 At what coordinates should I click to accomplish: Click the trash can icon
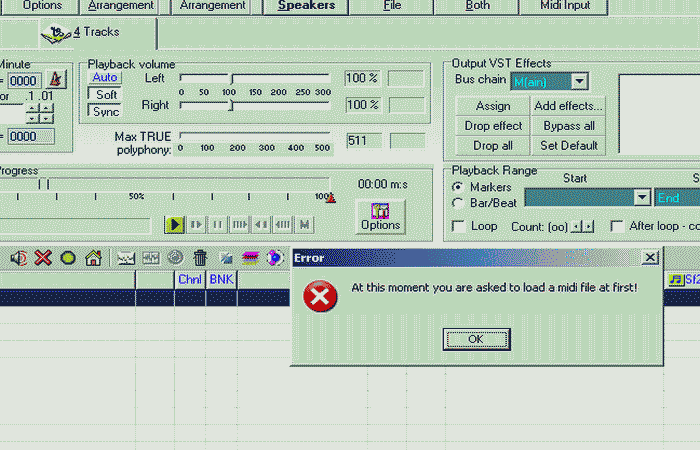click(200, 258)
